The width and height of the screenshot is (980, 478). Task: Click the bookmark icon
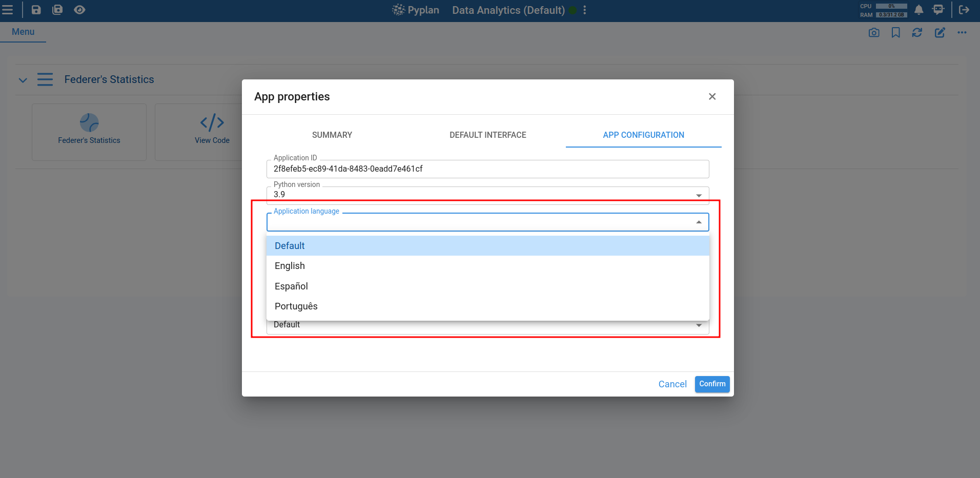pos(895,32)
